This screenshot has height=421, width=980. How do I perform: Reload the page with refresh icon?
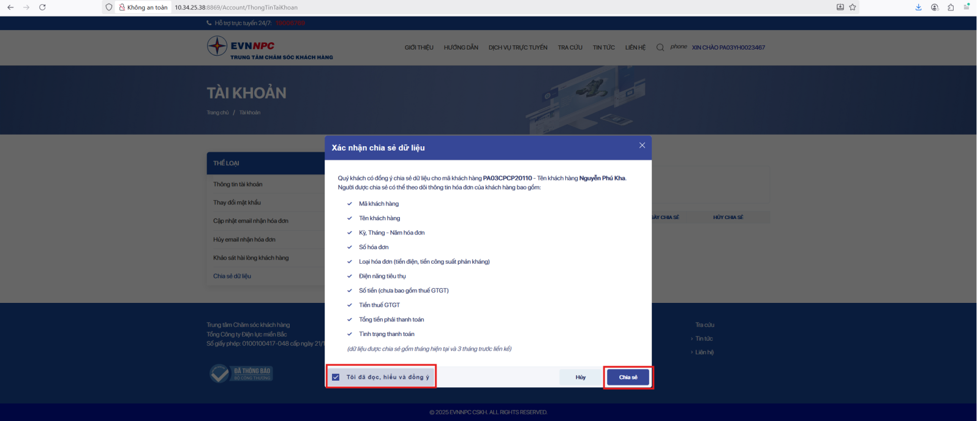(x=42, y=7)
